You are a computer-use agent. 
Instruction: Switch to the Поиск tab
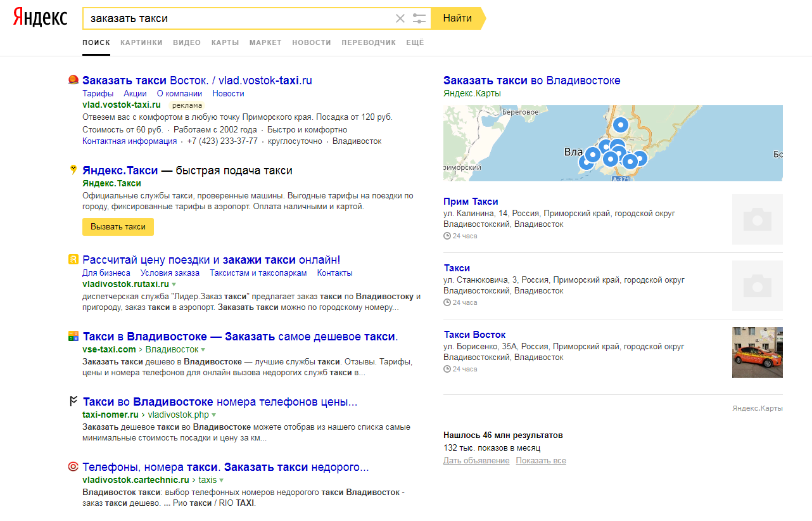tap(96, 42)
